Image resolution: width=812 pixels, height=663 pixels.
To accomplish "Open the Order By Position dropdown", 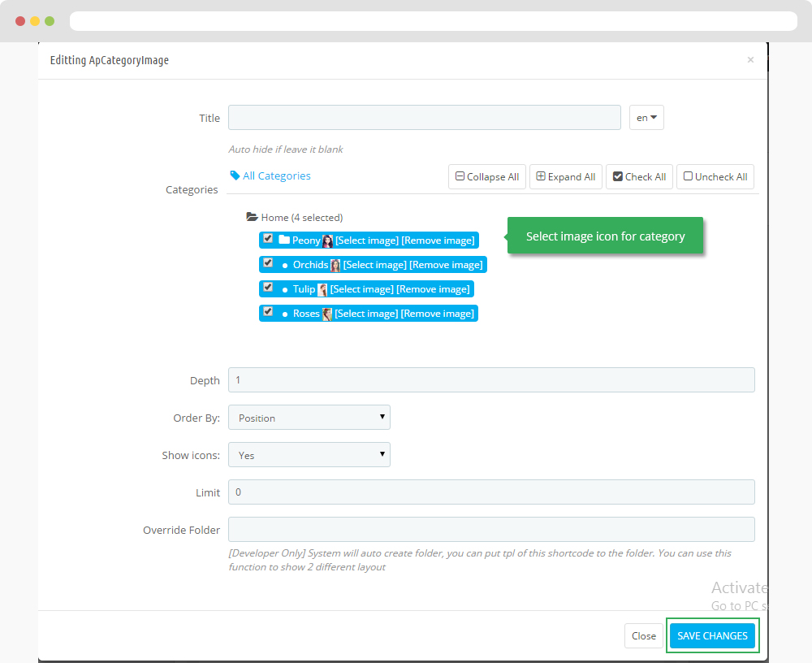I will click(309, 418).
